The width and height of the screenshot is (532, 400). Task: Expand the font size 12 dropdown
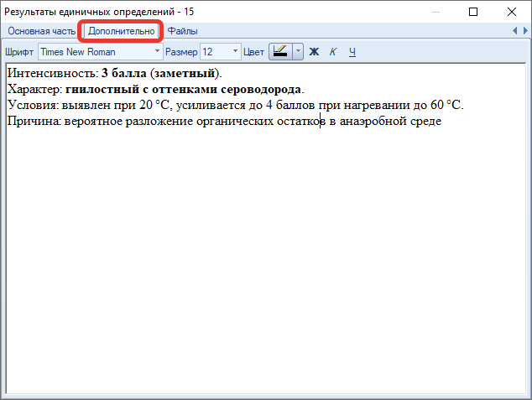[x=235, y=51]
